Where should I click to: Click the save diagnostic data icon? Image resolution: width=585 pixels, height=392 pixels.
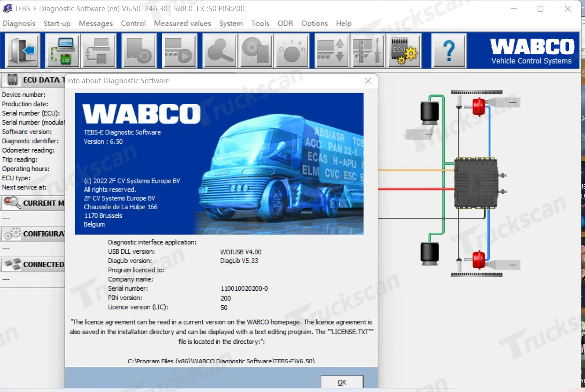(x=256, y=50)
